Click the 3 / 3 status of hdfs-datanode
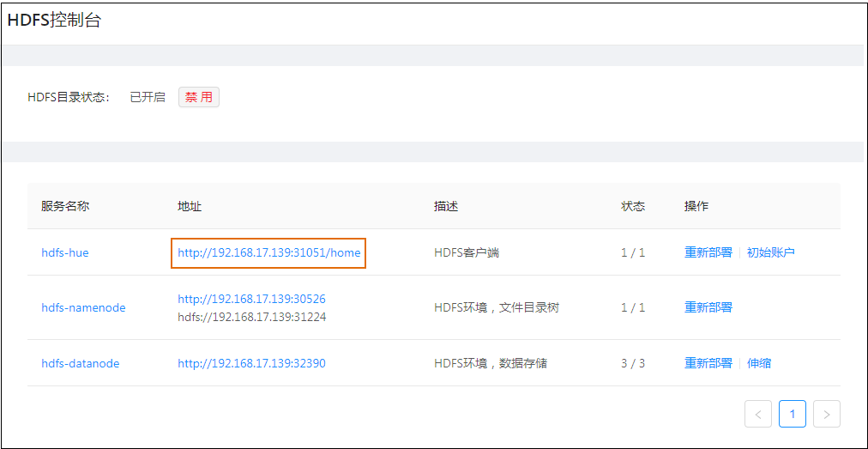Viewport: 868px width, 449px height. (x=633, y=363)
